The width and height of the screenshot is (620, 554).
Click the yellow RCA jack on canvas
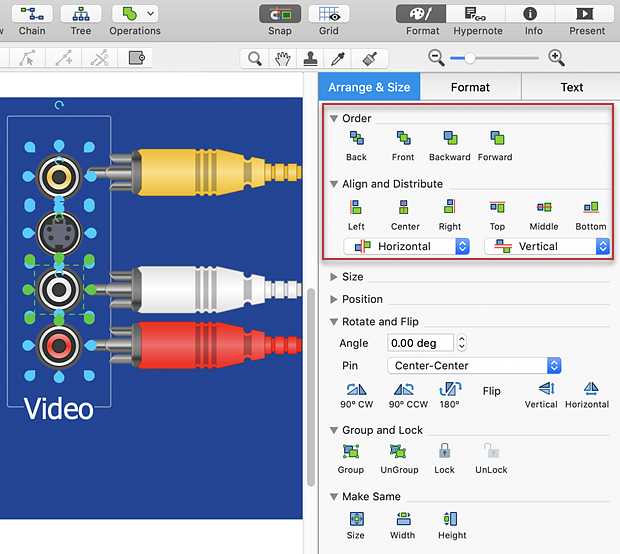[x=59, y=177]
